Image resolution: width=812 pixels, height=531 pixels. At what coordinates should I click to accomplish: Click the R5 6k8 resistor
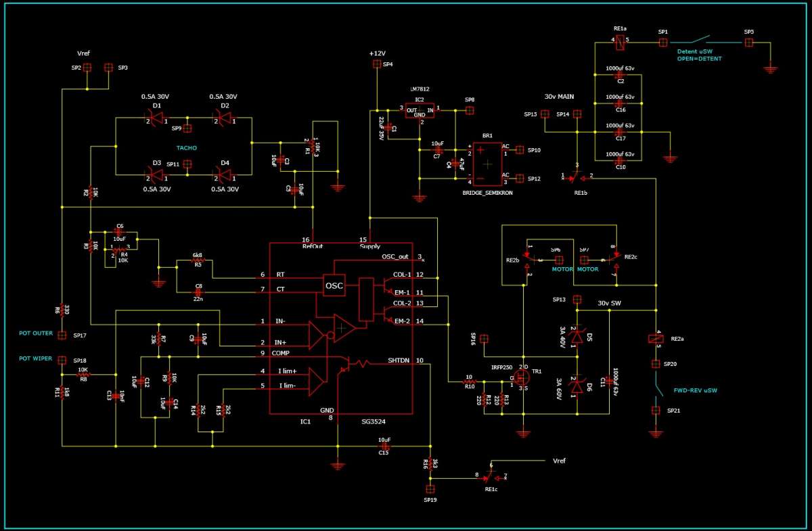tap(198, 259)
